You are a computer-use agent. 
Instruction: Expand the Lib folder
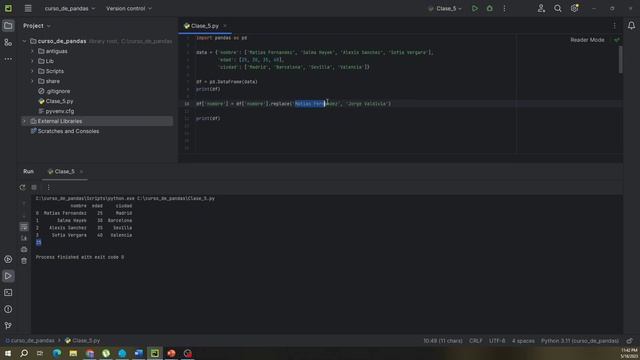click(x=33, y=61)
